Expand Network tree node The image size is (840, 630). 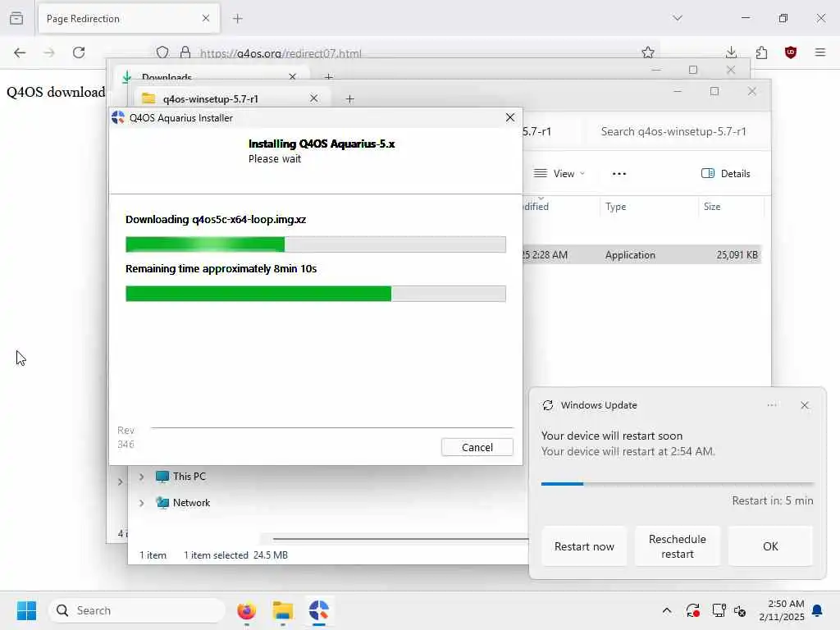point(141,503)
